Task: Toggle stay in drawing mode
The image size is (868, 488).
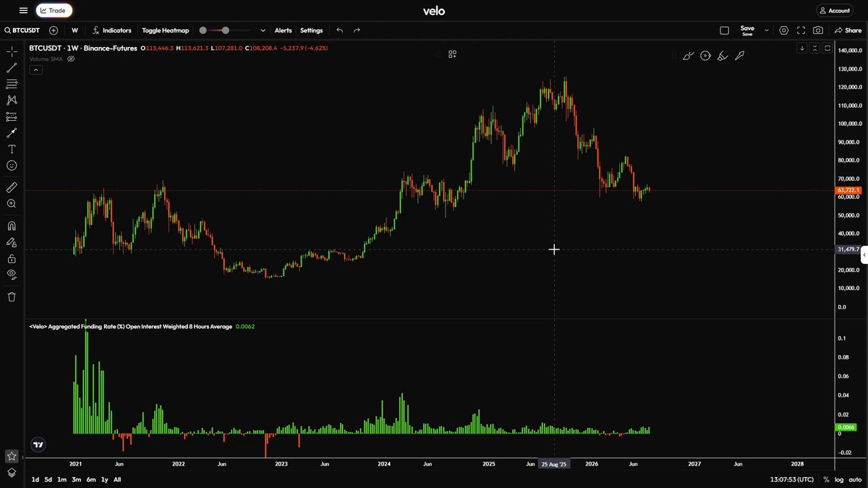Action: (x=12, y=242)
